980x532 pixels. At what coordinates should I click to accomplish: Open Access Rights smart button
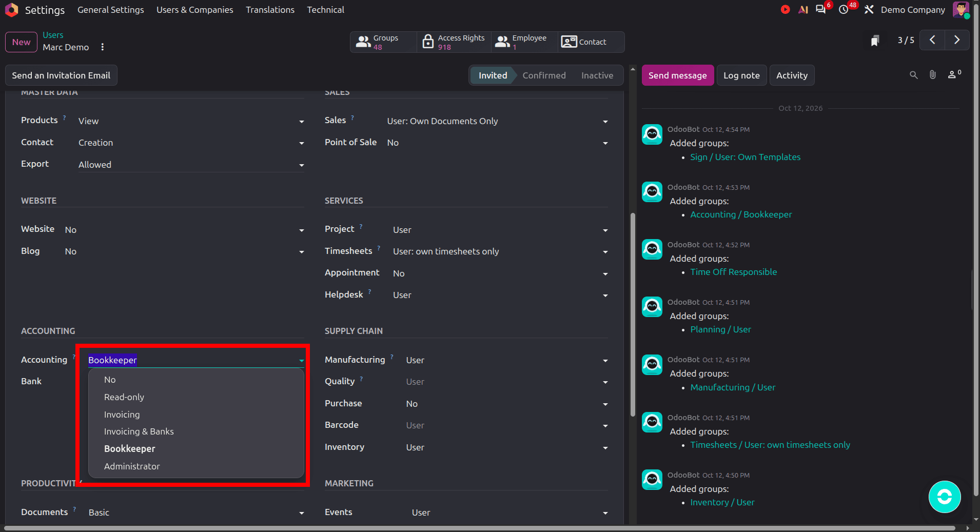[x=454, y=42]
